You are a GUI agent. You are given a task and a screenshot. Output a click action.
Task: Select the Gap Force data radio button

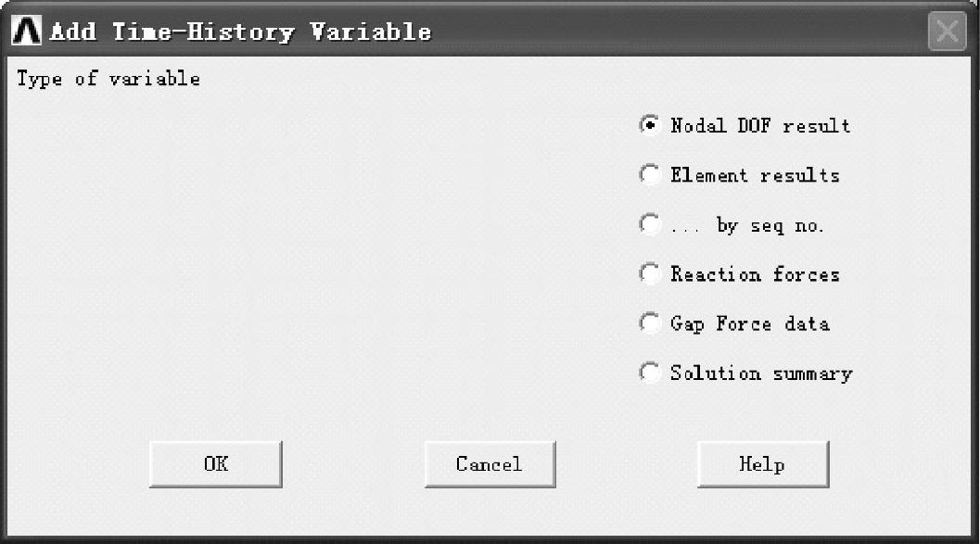[650, 323]
